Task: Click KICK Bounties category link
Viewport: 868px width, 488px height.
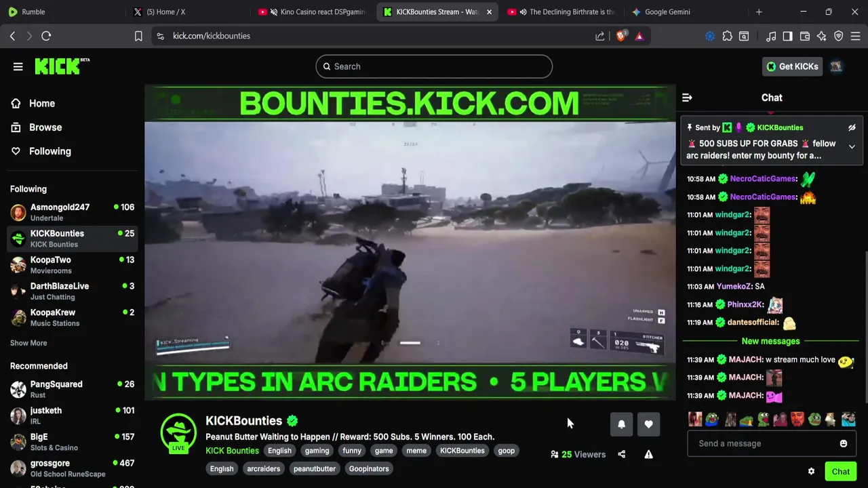Action: tap(232, 451)
